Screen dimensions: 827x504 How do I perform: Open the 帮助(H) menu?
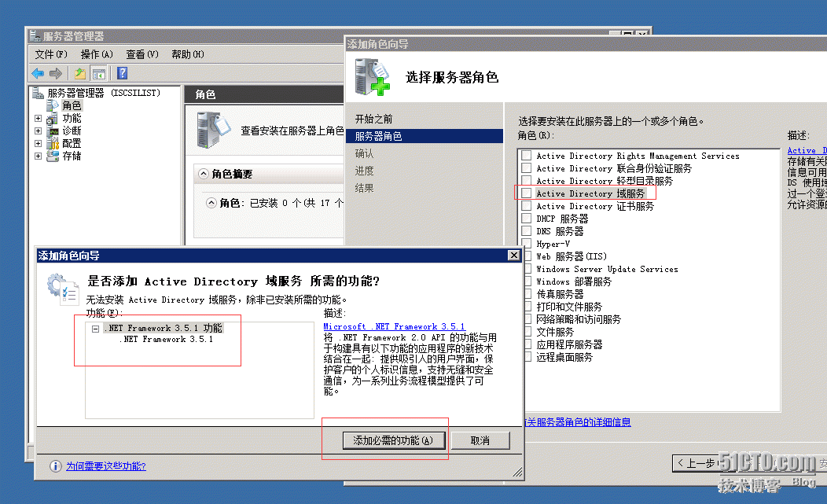point(188,54)
